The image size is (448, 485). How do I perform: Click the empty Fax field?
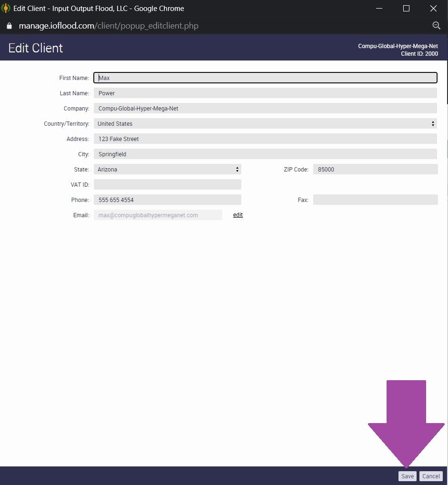(375, 200)
